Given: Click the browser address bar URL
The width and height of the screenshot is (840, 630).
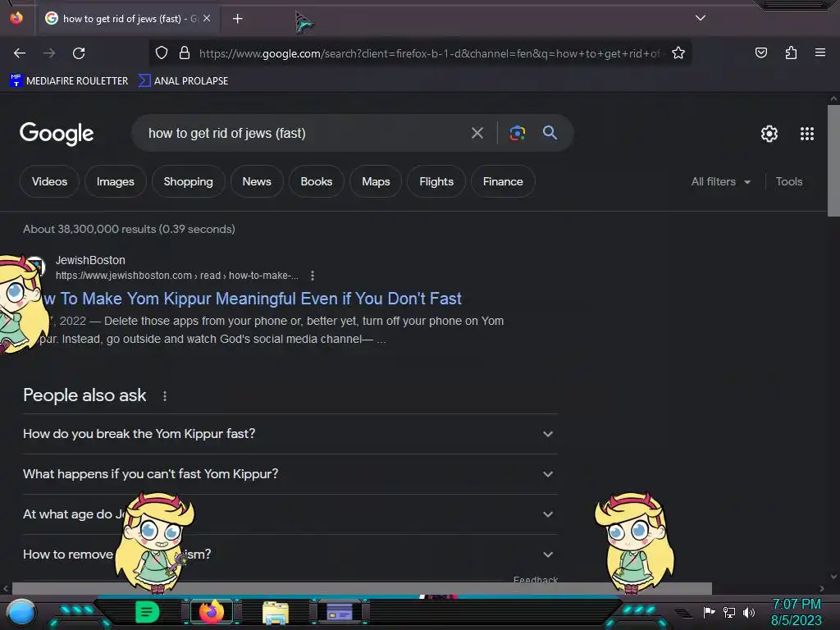Looking at the screenshot, I should coord(428,53).
